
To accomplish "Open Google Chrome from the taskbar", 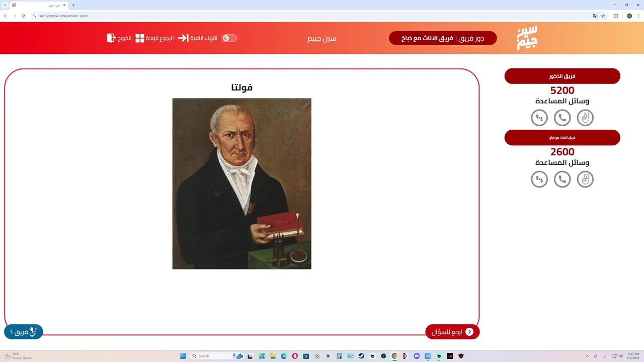I will point(394,356).
